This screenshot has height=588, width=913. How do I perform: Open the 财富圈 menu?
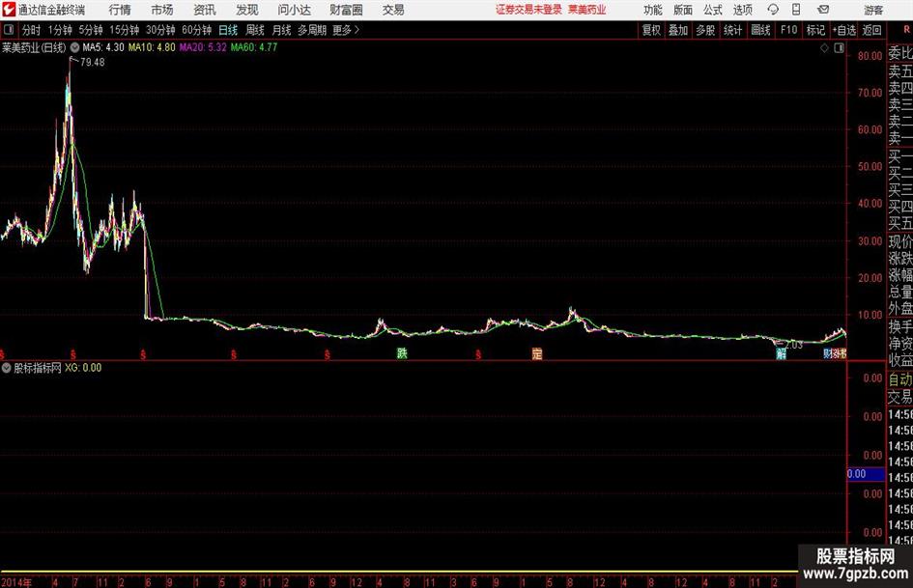tap(346, 10)
